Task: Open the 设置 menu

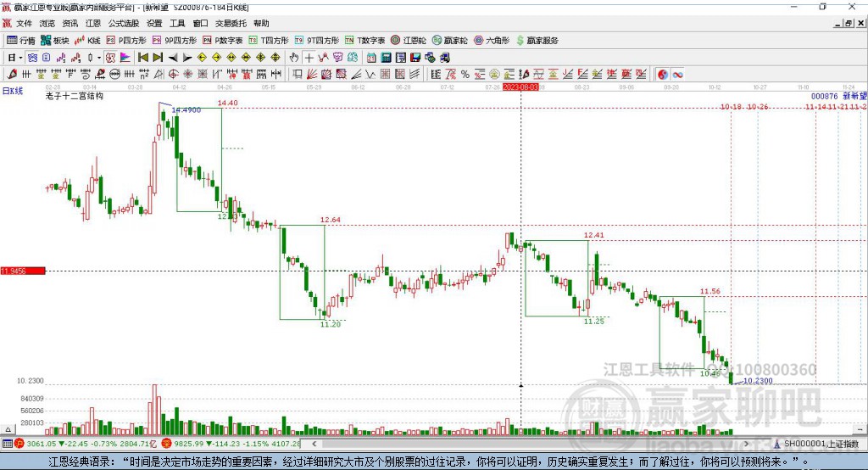Action: 154,23
